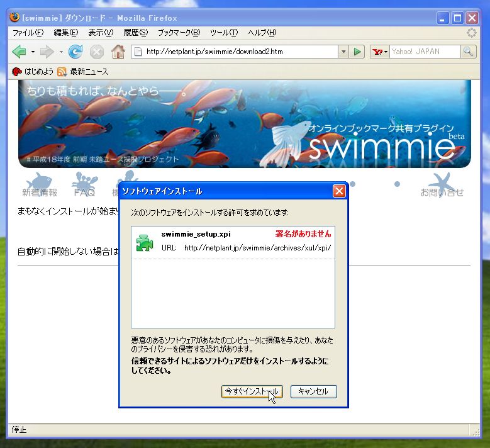Open the 表示(V) menu
Screen dimensions: 490x448
point(101,33)
